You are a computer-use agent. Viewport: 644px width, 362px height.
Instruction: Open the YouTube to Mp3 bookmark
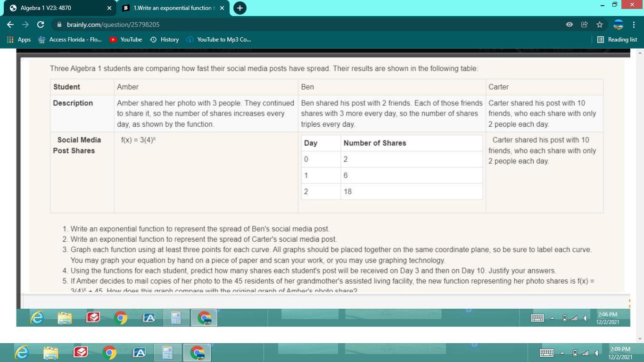point(218,40)
